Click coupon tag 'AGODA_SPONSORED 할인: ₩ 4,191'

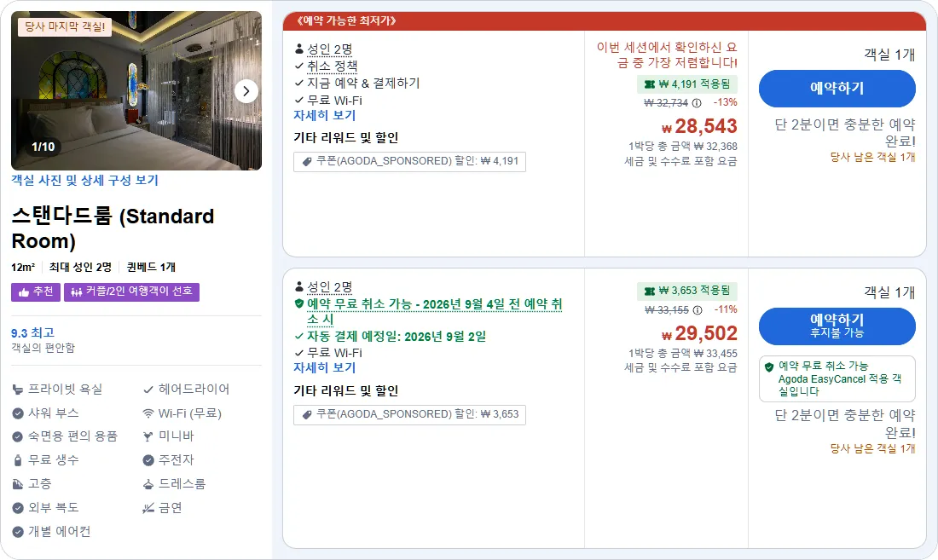click(409, 161)
